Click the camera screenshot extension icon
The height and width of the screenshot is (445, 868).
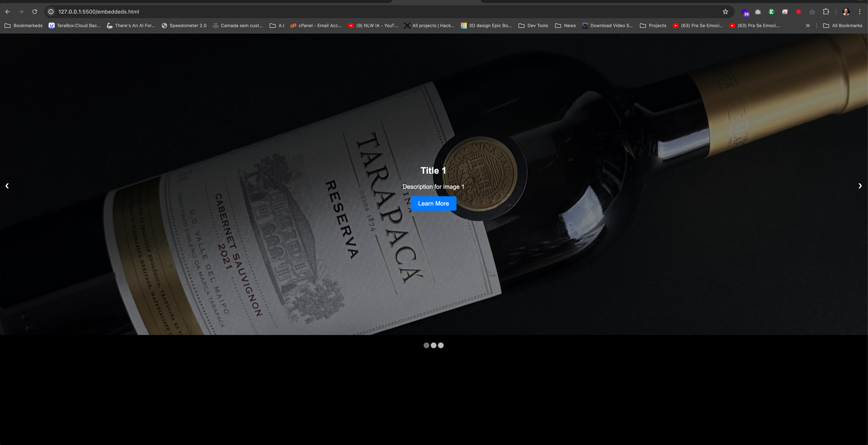coord(758,12)
